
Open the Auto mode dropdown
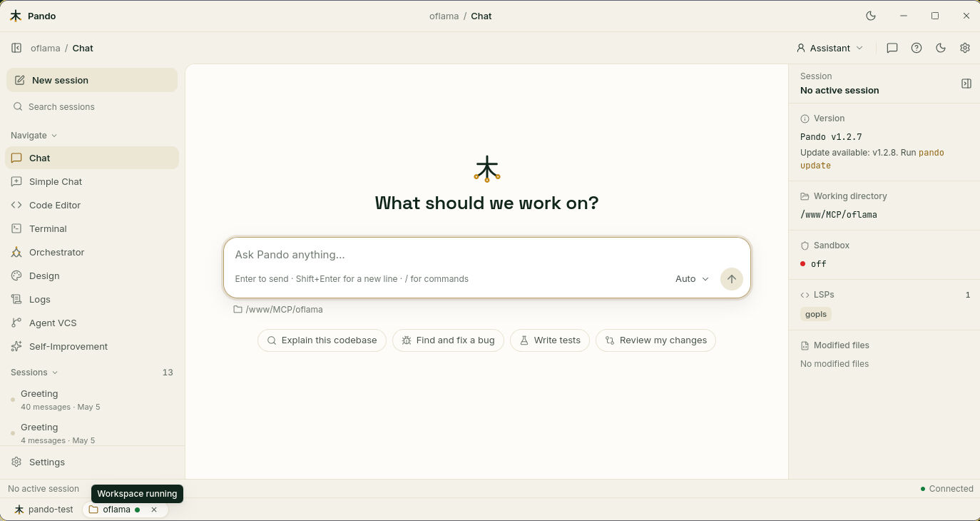click(692, 279)
